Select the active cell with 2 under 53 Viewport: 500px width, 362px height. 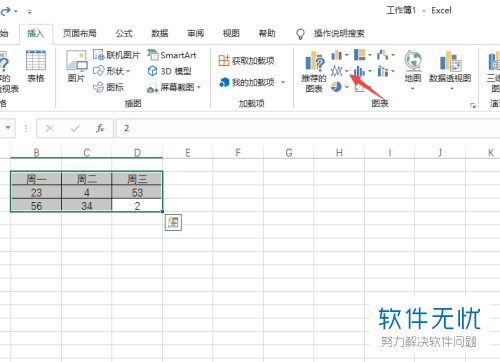137,205
